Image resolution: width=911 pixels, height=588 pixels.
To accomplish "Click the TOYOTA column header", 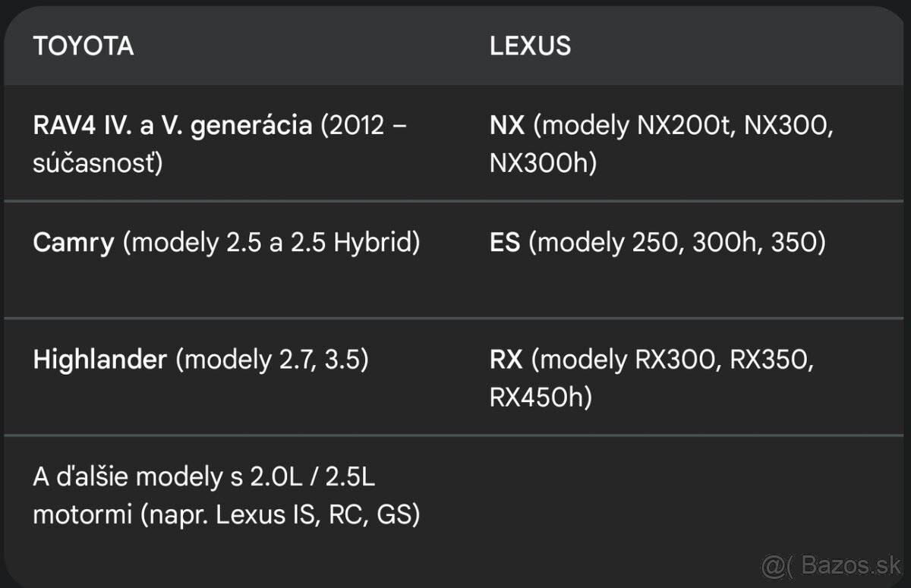I will (x=84, y=46).
